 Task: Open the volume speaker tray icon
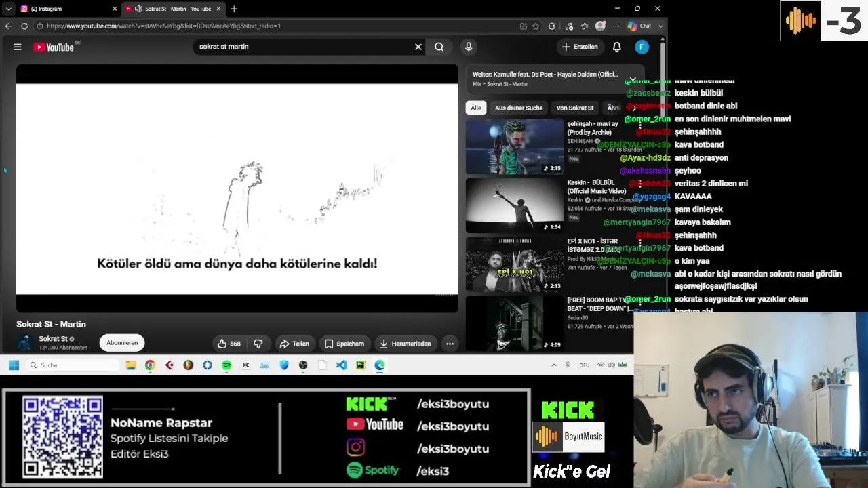pyautogui.click(x=611, y=365)
